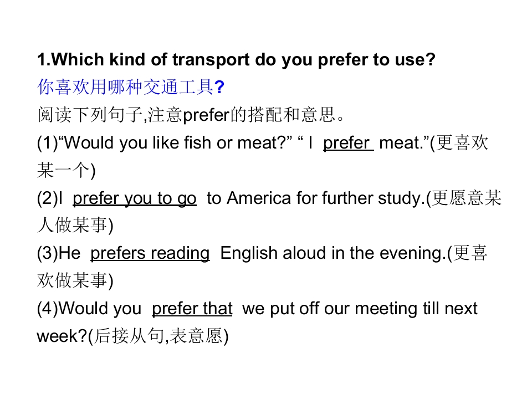Click the instruction line mentioning prefer的搭配和意思

191,115
